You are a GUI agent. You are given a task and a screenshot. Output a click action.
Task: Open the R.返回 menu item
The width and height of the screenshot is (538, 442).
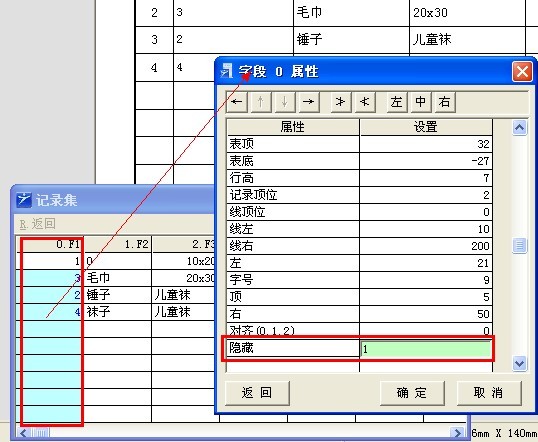click(38, 224)
